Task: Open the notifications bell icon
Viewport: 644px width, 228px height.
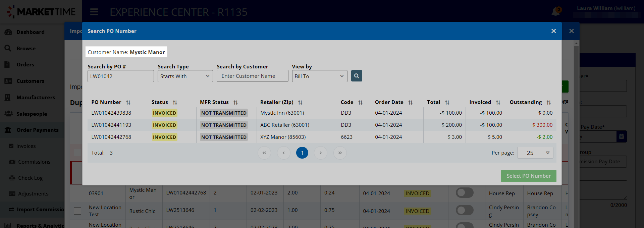Action: point(555,12)
